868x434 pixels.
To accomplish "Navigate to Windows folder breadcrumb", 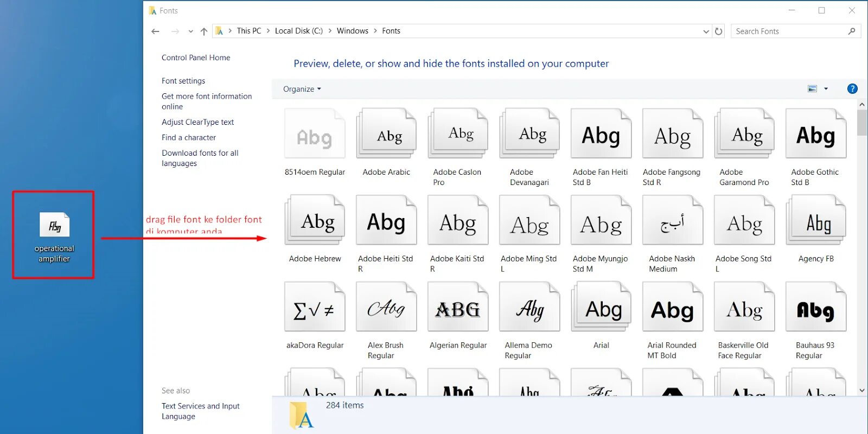I will pyautogui.click(x=353, y=31).
